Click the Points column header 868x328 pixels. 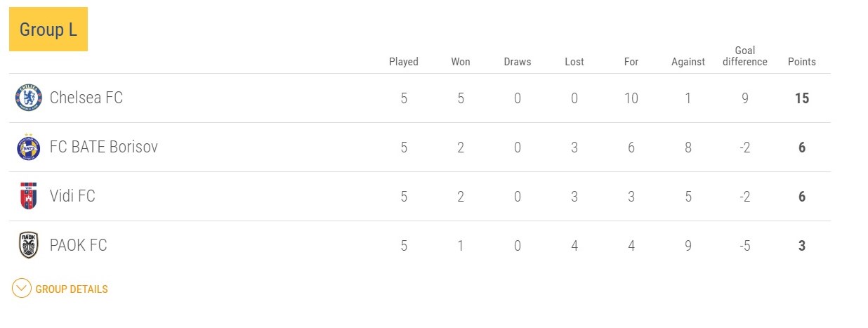[x=802, y=62]
